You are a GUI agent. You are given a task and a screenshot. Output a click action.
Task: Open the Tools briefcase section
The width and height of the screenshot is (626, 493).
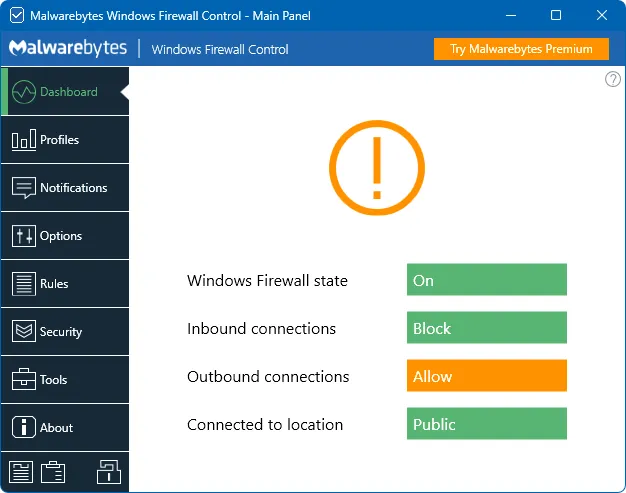click(x=24, y=380)
